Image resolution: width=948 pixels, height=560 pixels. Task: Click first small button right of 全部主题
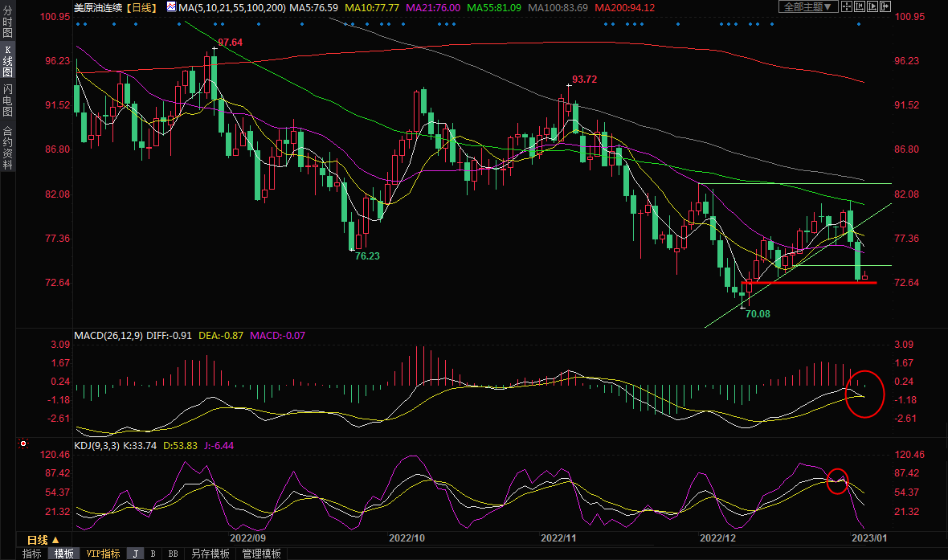(x=847, y=6)
